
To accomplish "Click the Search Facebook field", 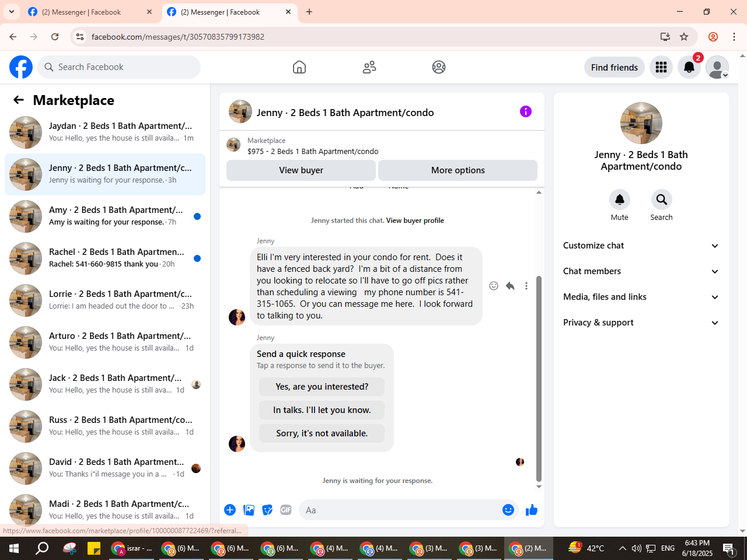I will (x=119, y=67).
